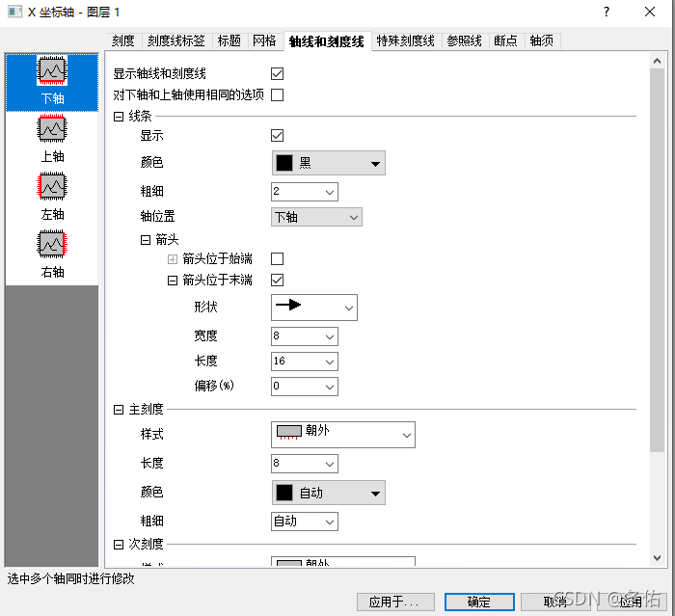The width and height of the screenshot is (675, 616).
Task: Toggle 显示轴线和刻度线 checkbox
Action: tap(278, 73)
